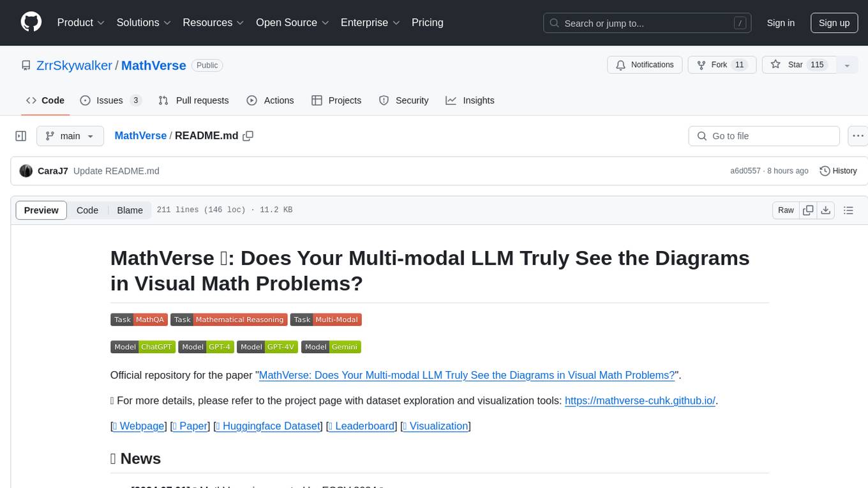Viewport: 868px width, 488px height.
Task: Open the ZrrSkywalker owner profile link
Action: [x=74, y=65]
